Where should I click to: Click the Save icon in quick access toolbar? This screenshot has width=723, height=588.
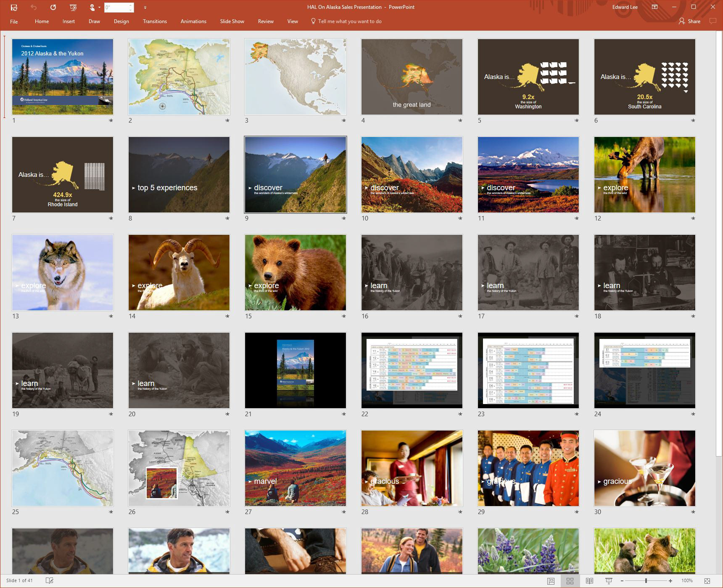[x=14, y=7]
